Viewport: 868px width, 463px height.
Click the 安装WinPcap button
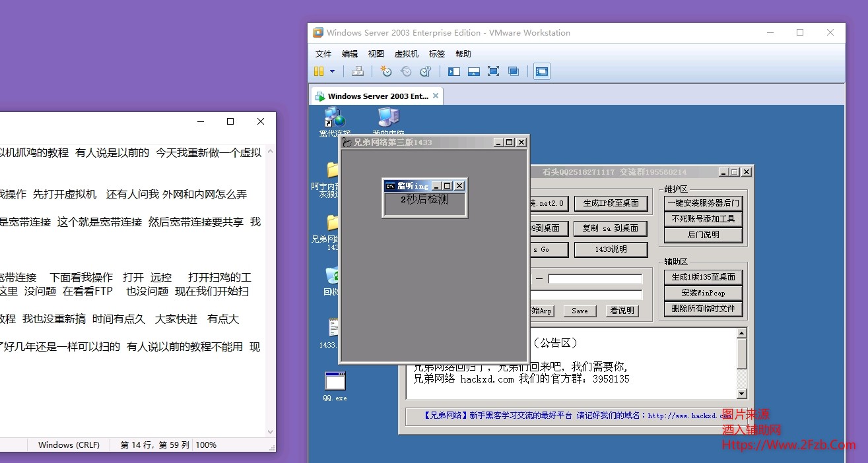[703, 293]
